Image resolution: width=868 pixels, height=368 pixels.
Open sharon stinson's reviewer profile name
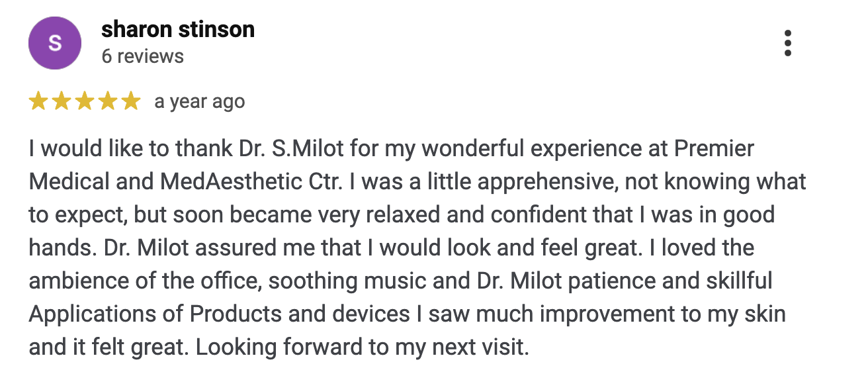point(178,29)
